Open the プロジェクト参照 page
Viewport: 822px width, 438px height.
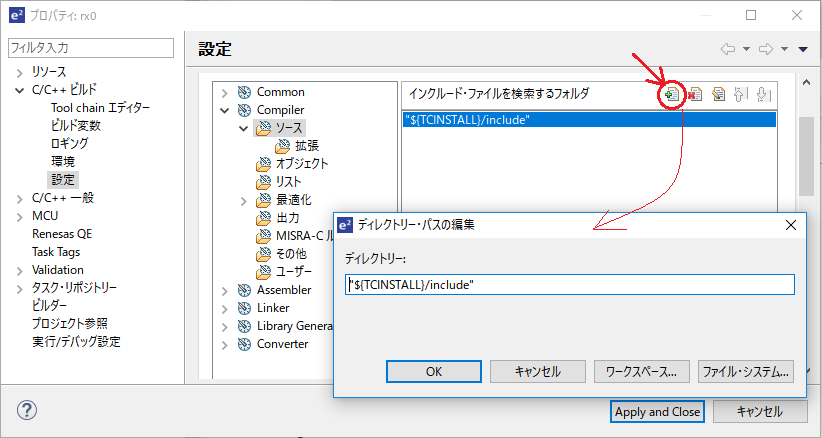click(70, 324)
